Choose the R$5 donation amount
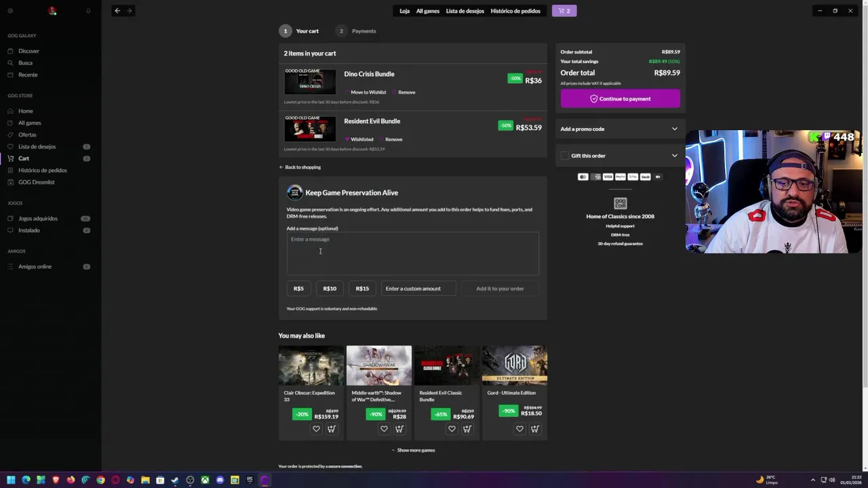 (x=298, y=289)
